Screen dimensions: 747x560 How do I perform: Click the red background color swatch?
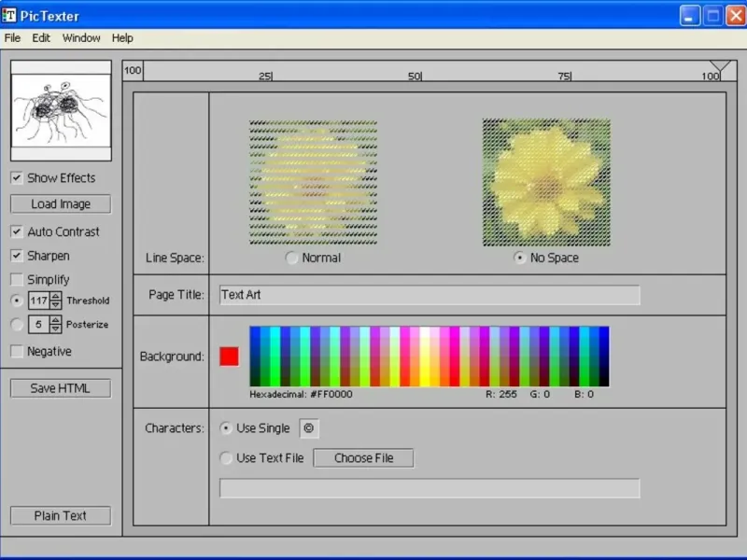coord(229,357)
